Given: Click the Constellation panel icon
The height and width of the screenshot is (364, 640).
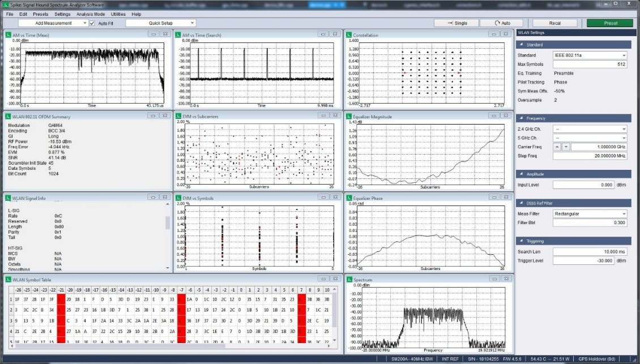Looking at the screenshot, I should coord(349,35).
